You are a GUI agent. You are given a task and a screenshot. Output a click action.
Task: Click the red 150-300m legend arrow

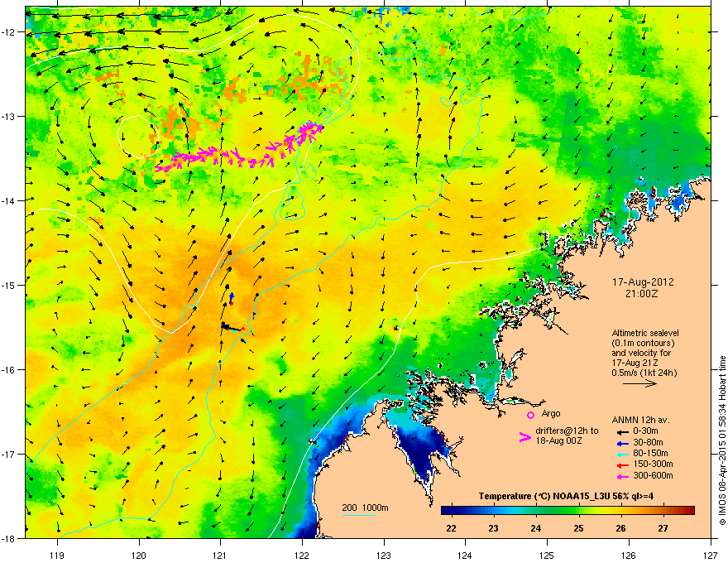pos(621,464)
